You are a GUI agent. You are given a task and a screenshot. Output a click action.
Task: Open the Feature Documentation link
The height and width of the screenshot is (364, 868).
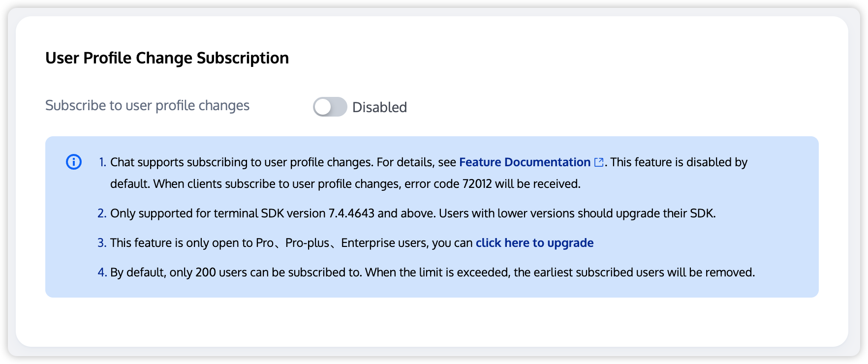tap(525, 162)
